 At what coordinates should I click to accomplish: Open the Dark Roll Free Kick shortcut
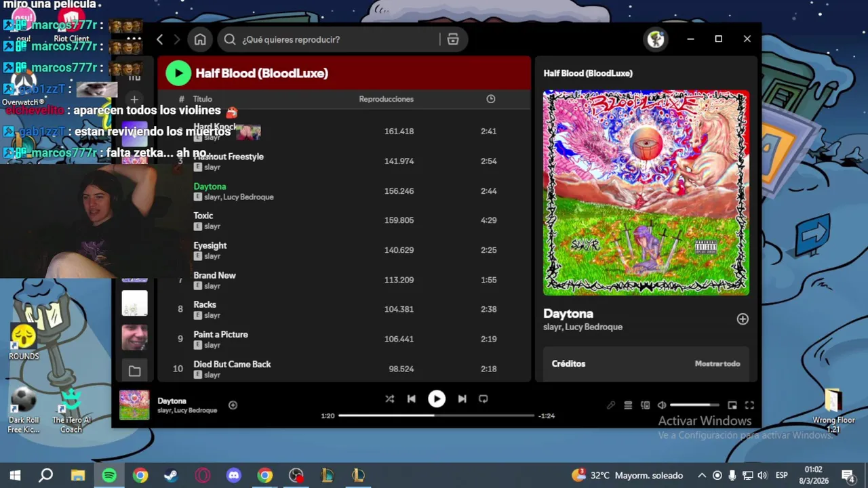pos(24,411)
